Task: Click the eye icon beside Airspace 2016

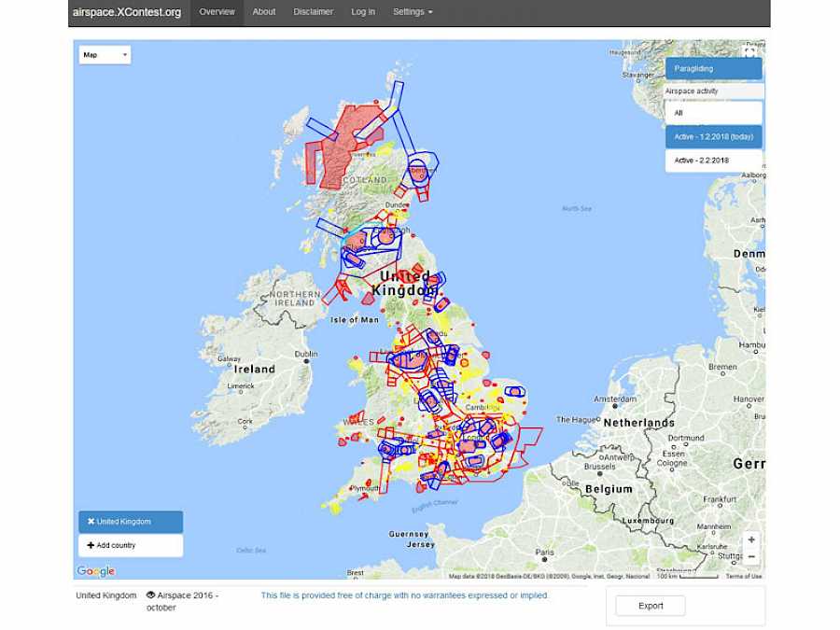Action: 151,595
